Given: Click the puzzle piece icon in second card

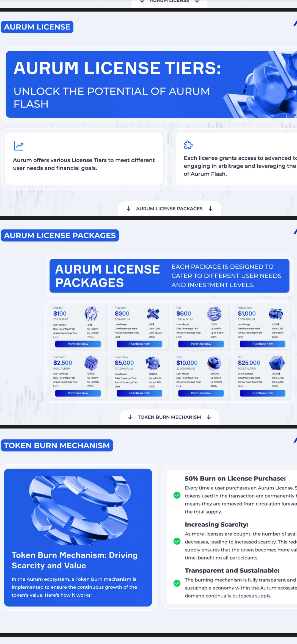Looking at the screenshot, I should click(188, 145).
